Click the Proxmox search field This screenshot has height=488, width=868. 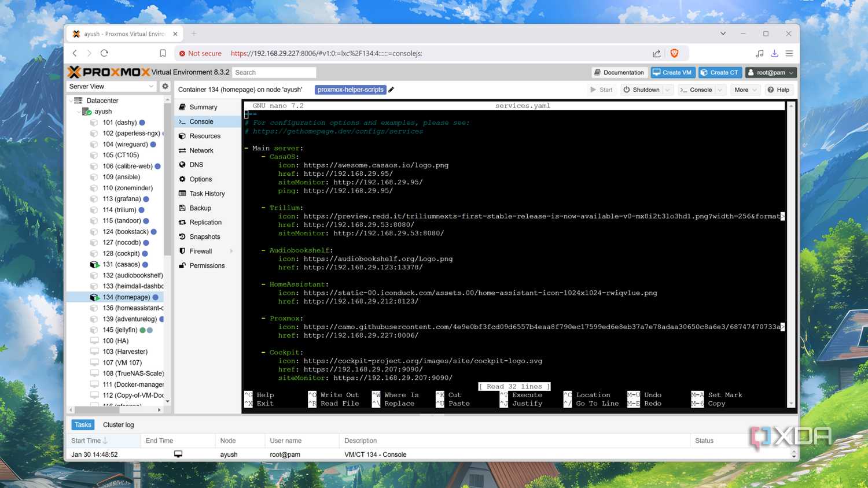(x=274, y=72)
